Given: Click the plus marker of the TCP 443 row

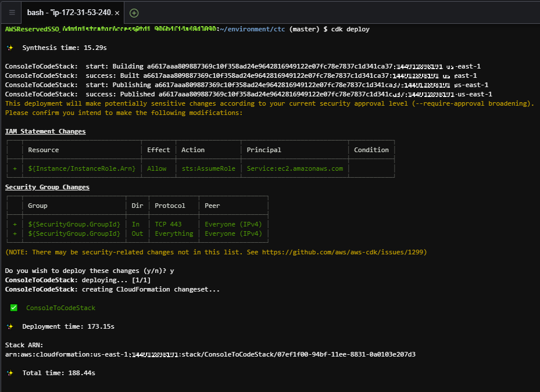Looking at the screenshot, I should (x=15, y=224).
